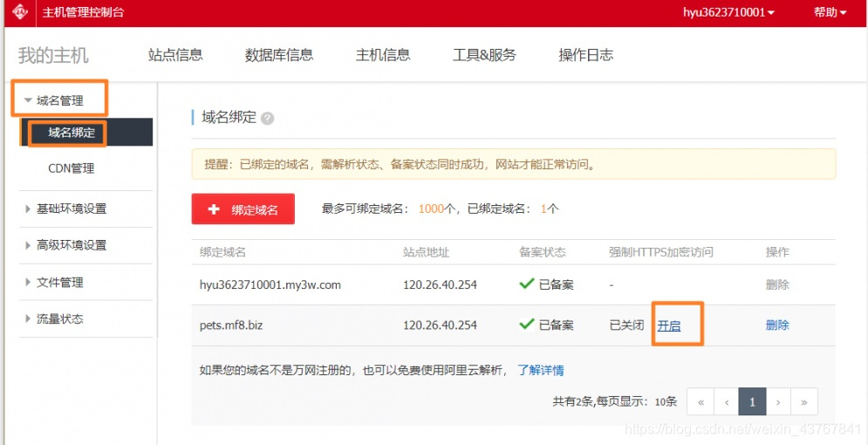Image resolution: width=868 pixels, height=445 pixels.
Task: Click the help question mark beside 域名绑定
Action: coord(267,119)
